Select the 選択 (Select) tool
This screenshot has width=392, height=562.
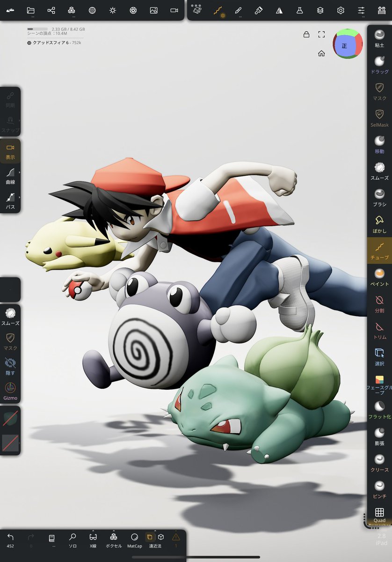click(x=379, y=357)
